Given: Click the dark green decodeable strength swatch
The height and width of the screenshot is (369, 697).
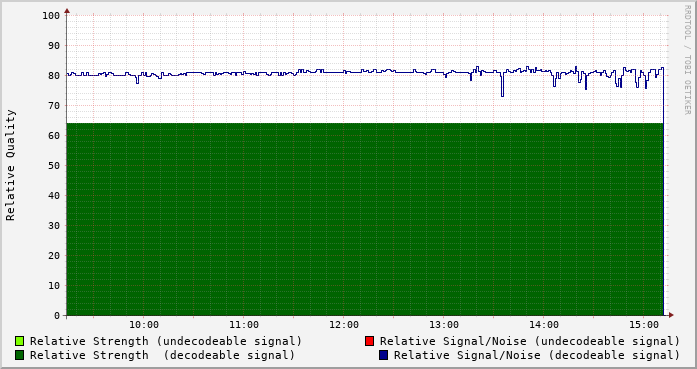Looking at the screenshot, I should (x=20, y=355).
